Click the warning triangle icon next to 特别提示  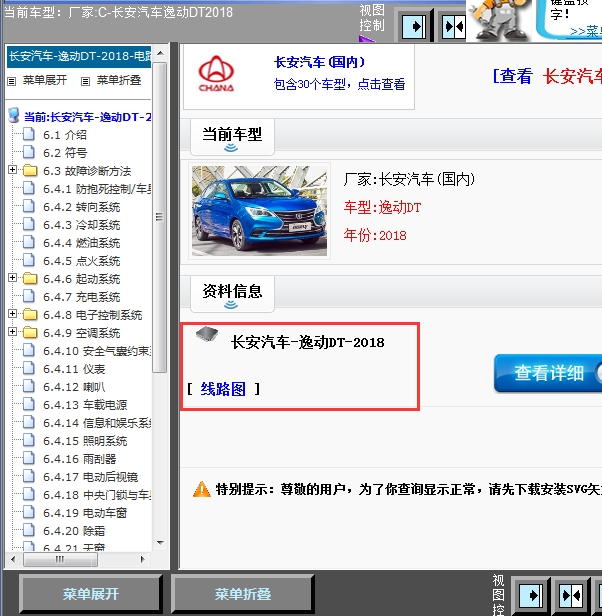[202, 489]
